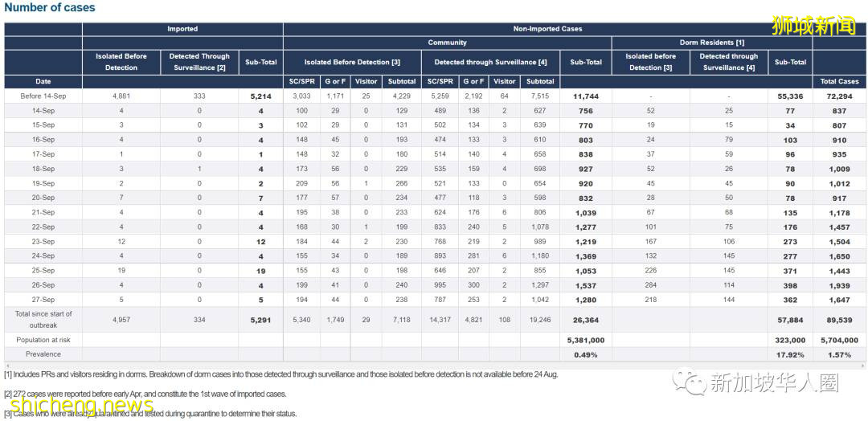Select the '27-Sep' date row label
The width and height of the screenshot is (868, 421).
43,299
